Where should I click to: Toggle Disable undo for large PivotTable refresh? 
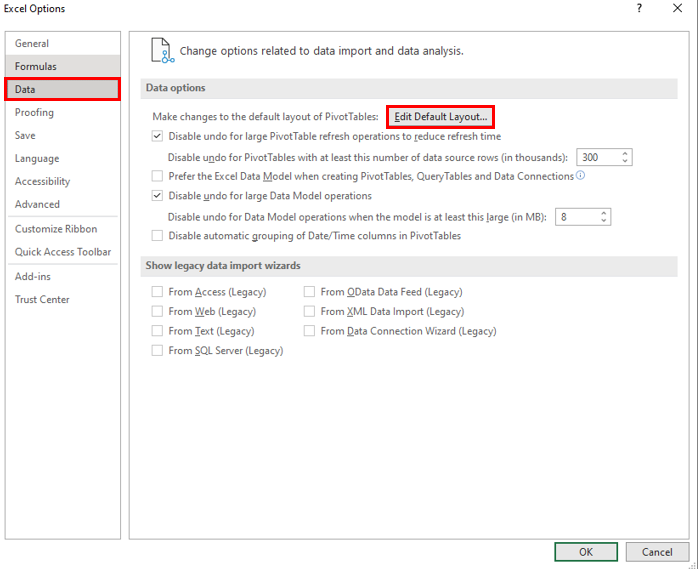pos(157,136)
